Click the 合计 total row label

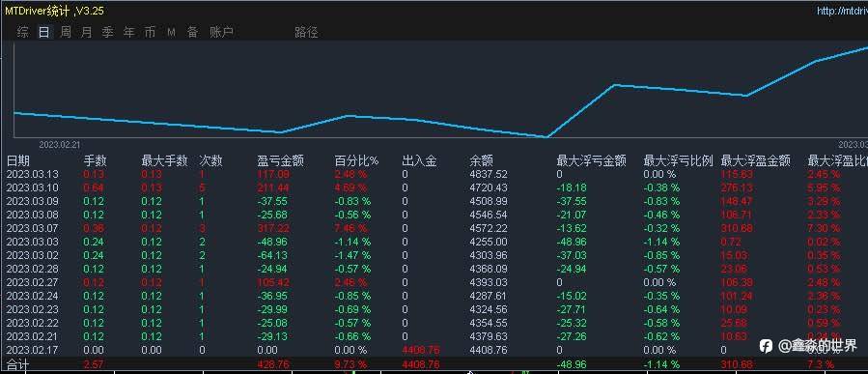pos(17,364)
